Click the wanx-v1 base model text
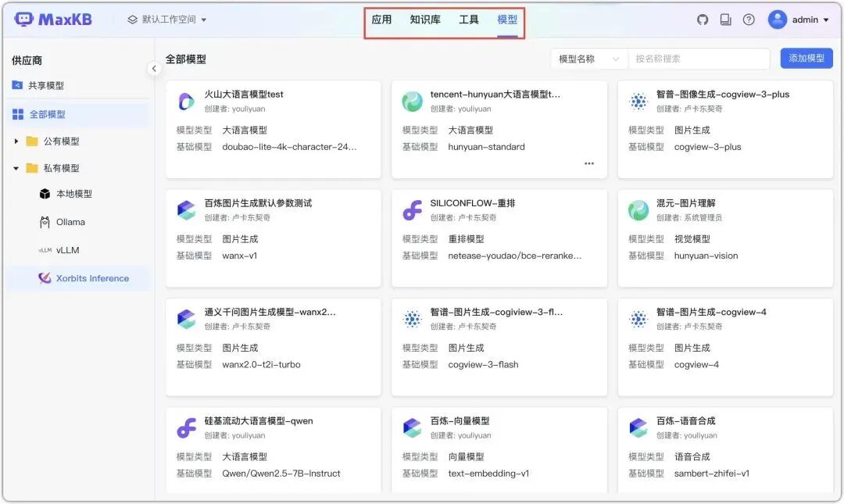 240,256
